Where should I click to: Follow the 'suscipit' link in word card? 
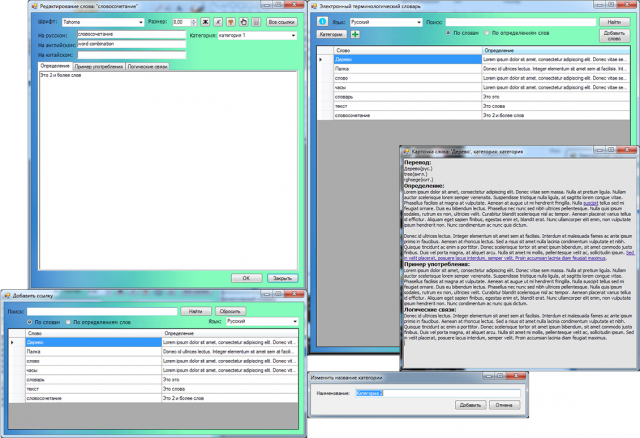click(591, 203)
